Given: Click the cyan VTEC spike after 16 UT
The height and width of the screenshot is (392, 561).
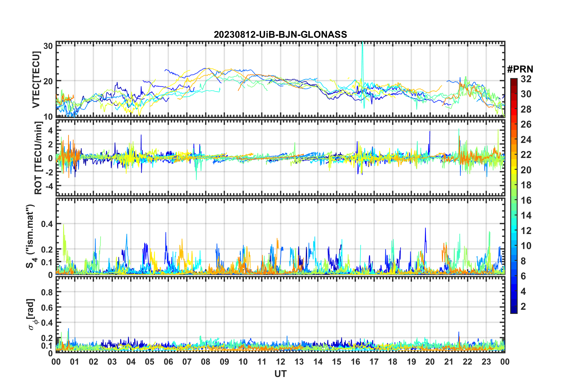Looking at the screenshot, I should [x=362, y=59].
